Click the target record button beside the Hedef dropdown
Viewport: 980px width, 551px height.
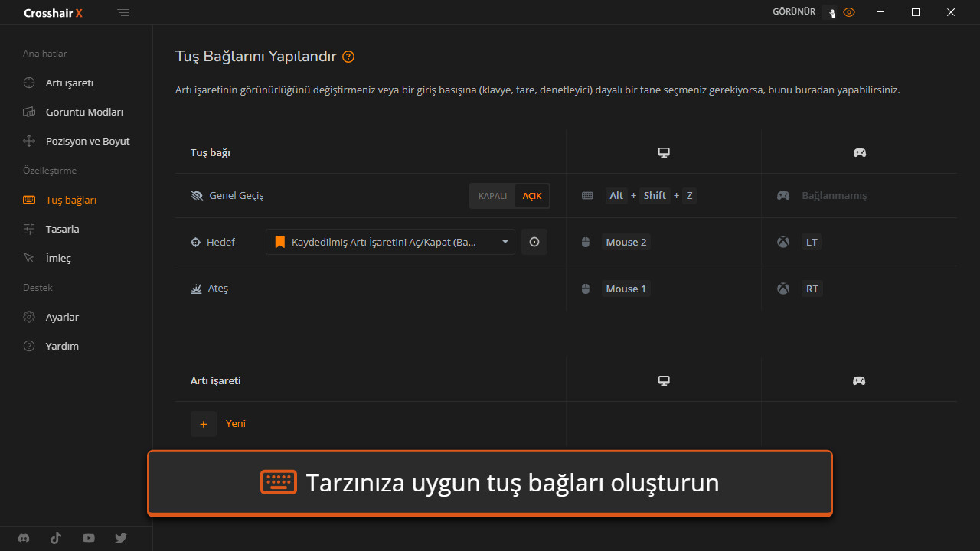534,242
